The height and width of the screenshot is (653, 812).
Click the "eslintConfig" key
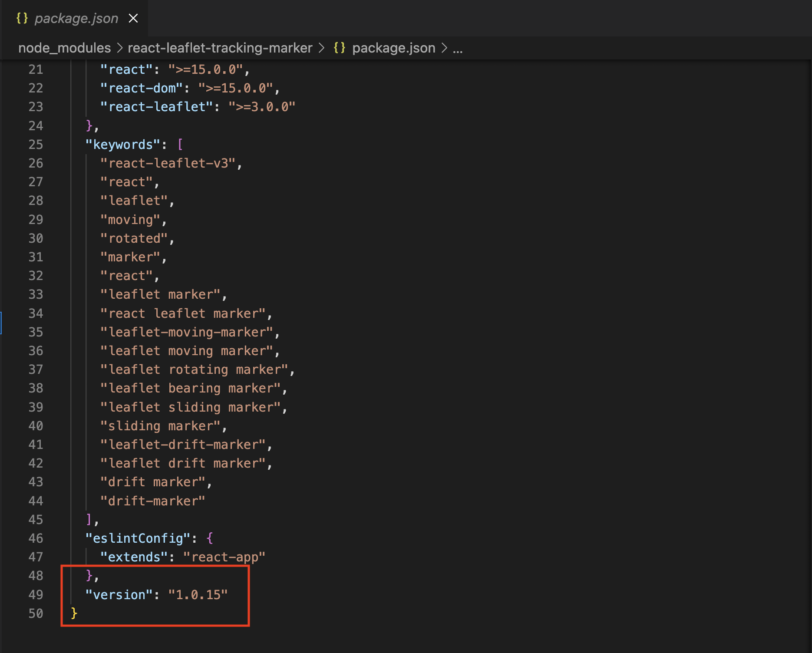click(138, 538)
